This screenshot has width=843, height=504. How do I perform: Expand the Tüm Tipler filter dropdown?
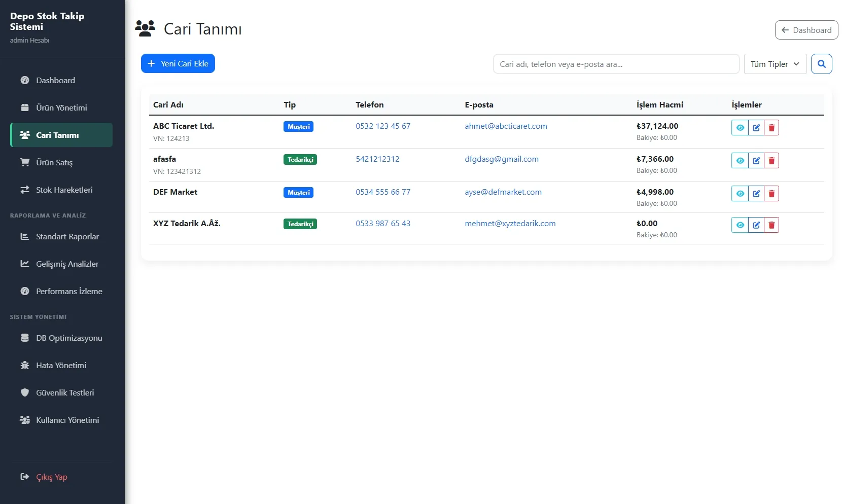775,64
